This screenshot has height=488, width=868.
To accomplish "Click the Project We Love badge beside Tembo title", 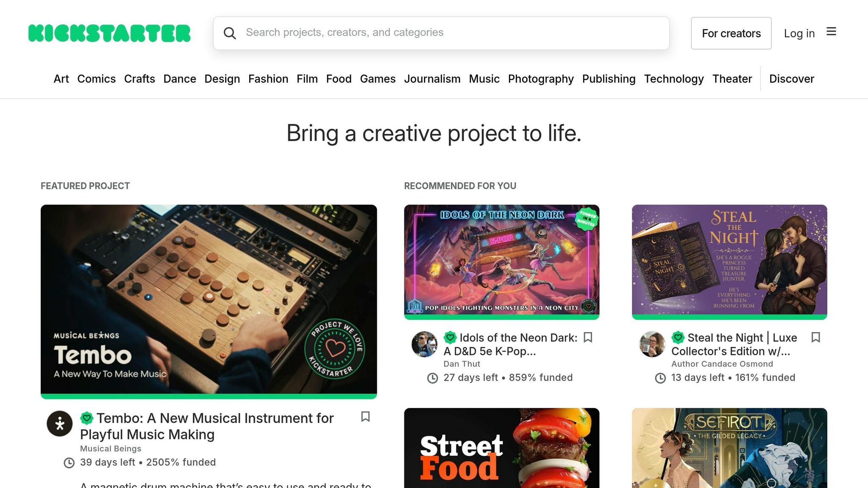I will click(x=87, y=418).
